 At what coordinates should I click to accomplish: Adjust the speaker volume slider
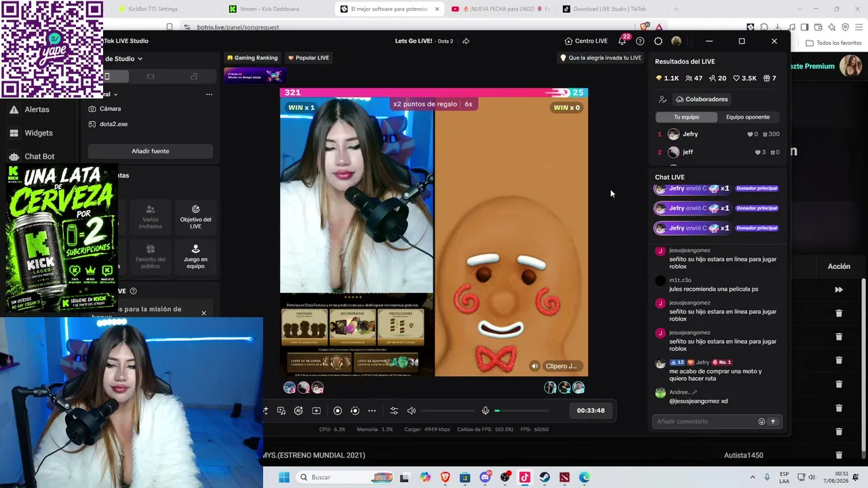[x=448, y=411]
